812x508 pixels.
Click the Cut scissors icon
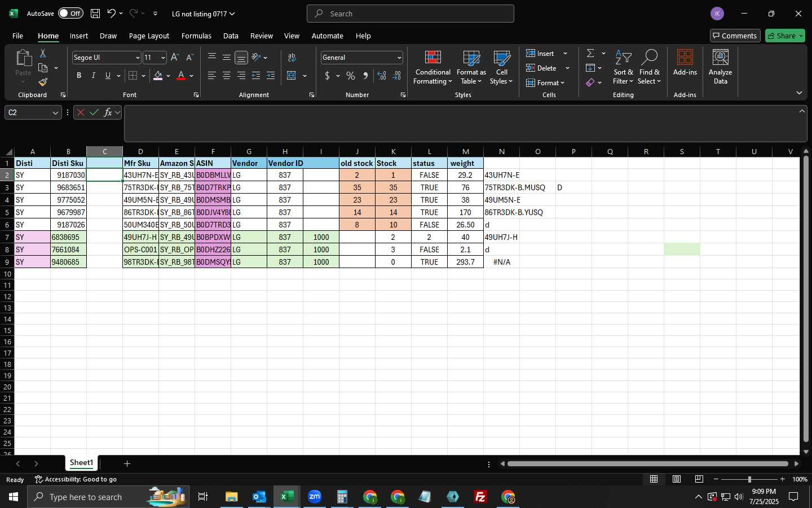click(42, 53)
